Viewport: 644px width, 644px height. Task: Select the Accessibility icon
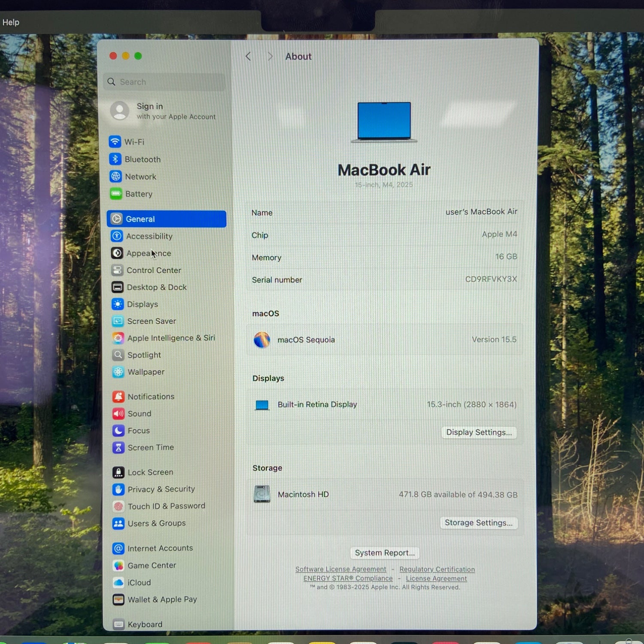[x=117, y=236]
